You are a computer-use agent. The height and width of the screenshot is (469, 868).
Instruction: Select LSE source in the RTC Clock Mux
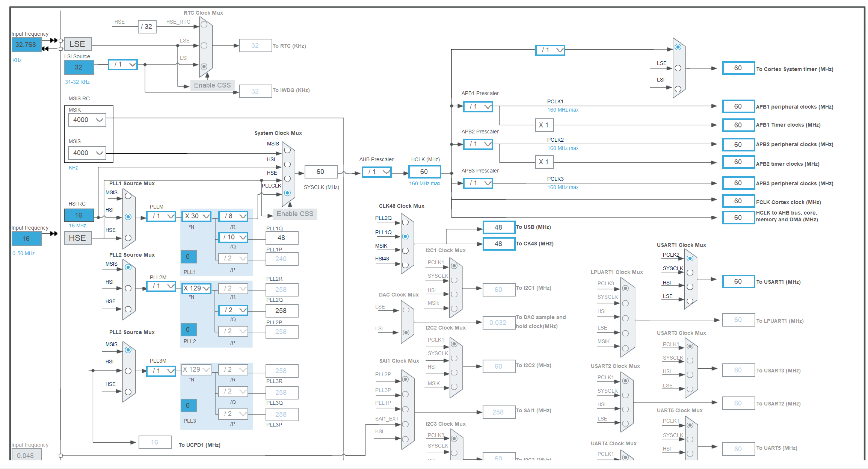(x=204, y=45)
